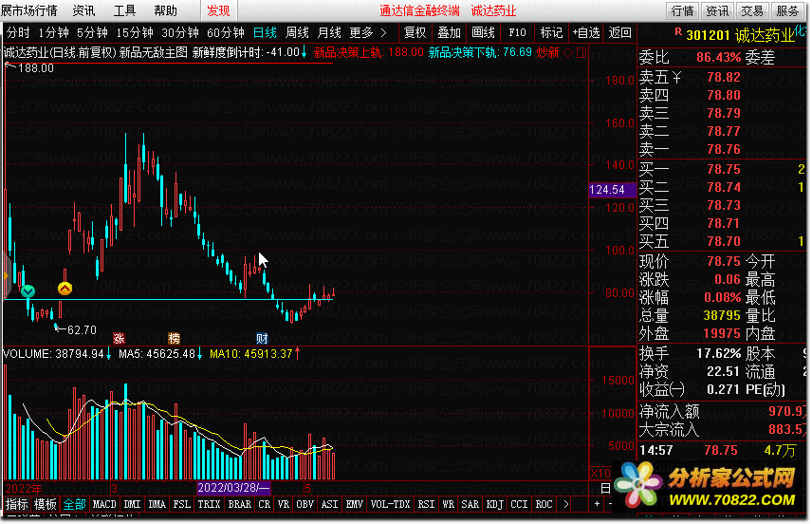
Task: Select CR indicator
Action: pyautogui.click(x=264, y=504)
